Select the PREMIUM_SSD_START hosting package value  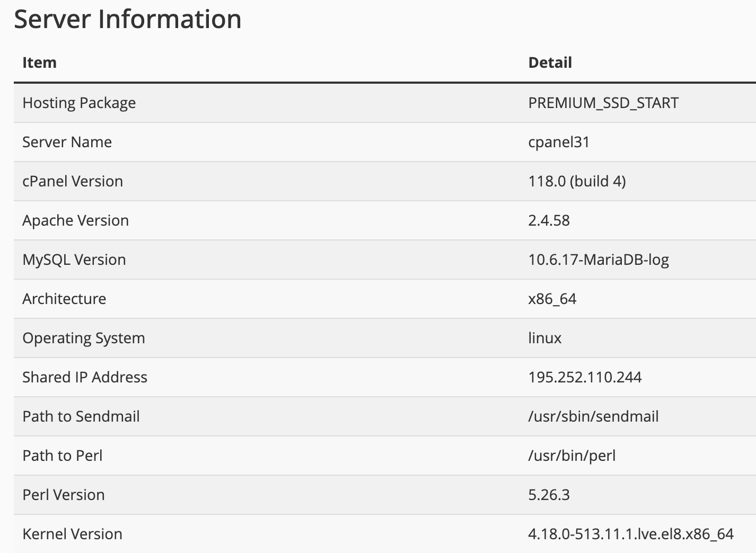coord(603,103)
